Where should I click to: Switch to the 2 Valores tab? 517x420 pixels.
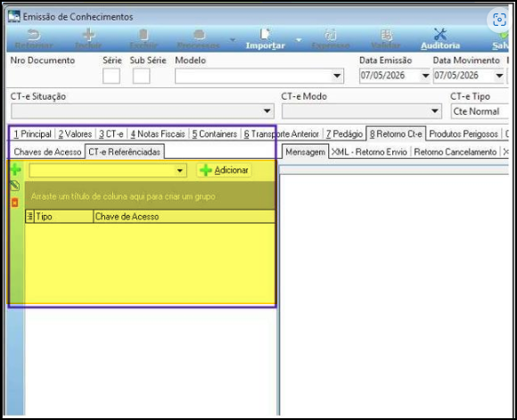click(x=75, y=134)
